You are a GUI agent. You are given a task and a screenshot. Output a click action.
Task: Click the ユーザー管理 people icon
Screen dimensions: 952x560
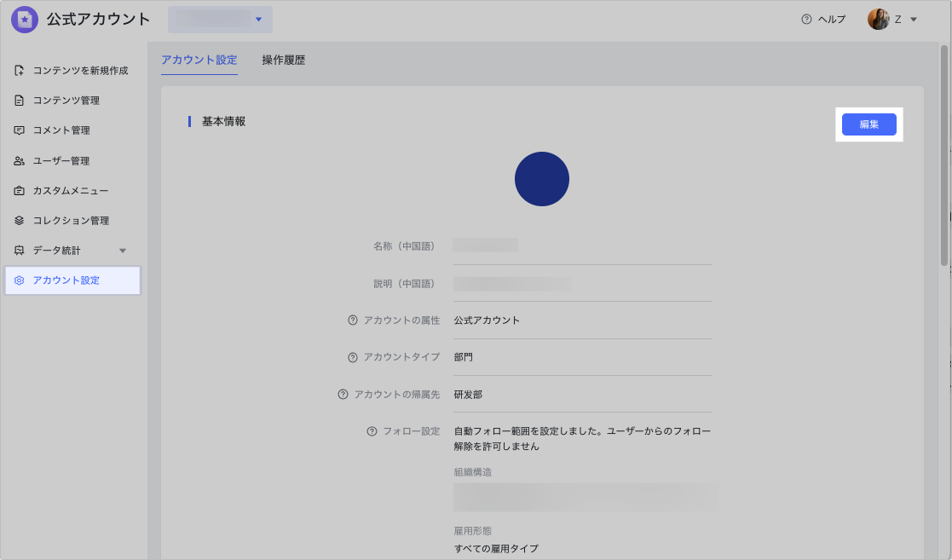[x=20, y=161]
